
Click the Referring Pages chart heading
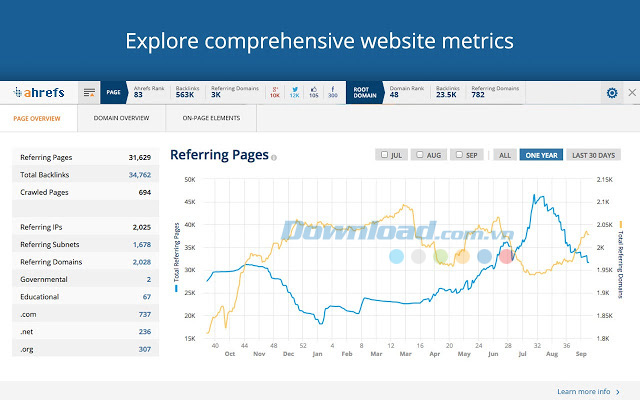click(219, 155)
